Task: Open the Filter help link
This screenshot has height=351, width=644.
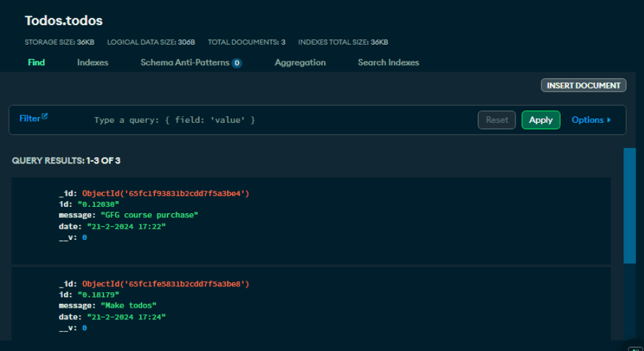Action: 30,118
